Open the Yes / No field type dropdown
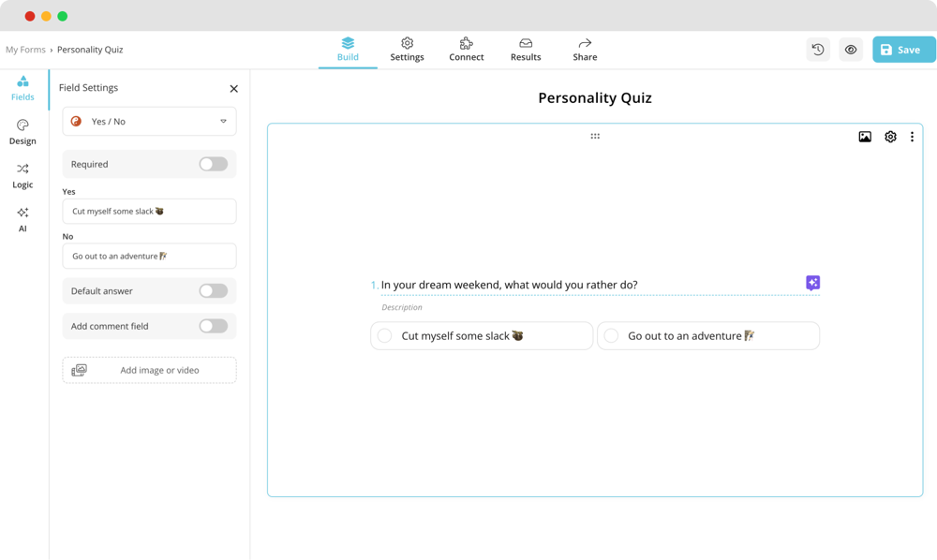937x560 pixels. coord(148,121)
